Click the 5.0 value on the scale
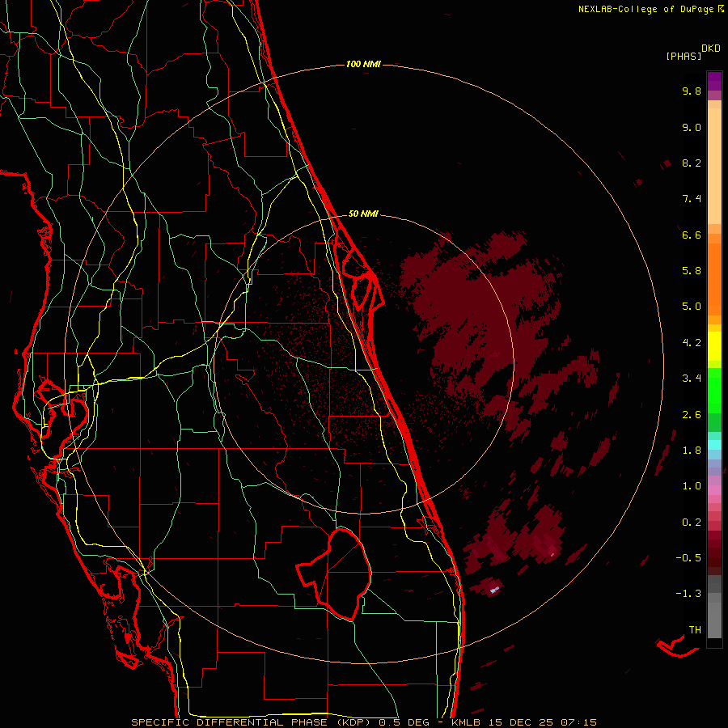The height and width of the screenshot is (728, 728). (692, 307)
